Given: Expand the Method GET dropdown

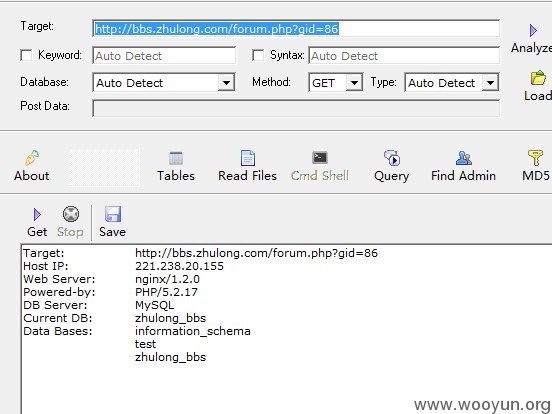Looking at the screenshot, I should tap(354, 83).
